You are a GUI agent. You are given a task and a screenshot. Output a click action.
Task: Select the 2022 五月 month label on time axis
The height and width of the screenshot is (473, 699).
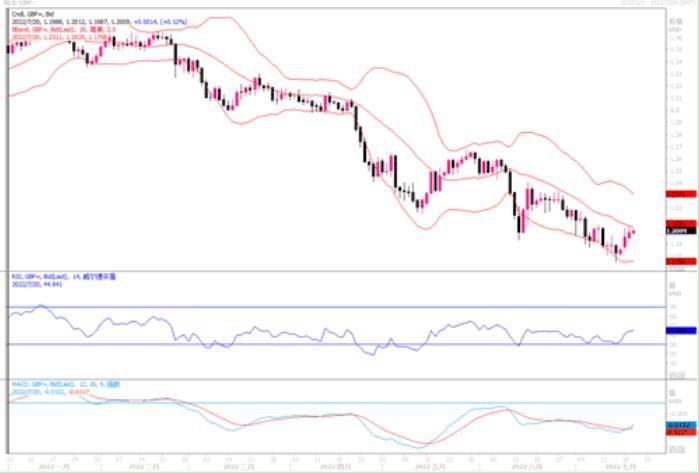[431, 467]
